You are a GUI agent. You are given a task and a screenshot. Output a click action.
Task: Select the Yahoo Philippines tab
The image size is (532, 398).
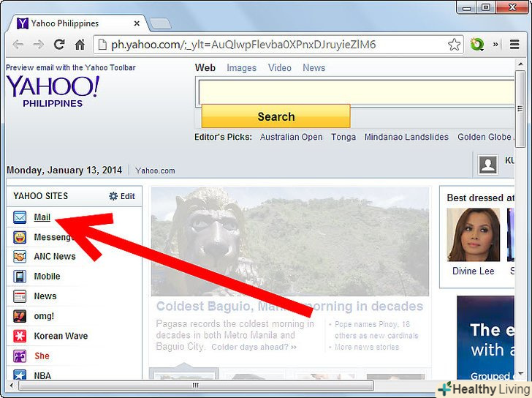click(x=78, y=23)
